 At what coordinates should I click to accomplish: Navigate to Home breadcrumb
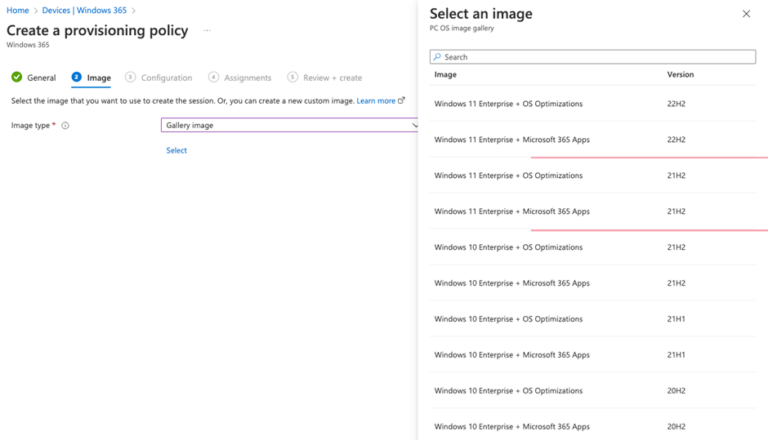pos(17,11)
